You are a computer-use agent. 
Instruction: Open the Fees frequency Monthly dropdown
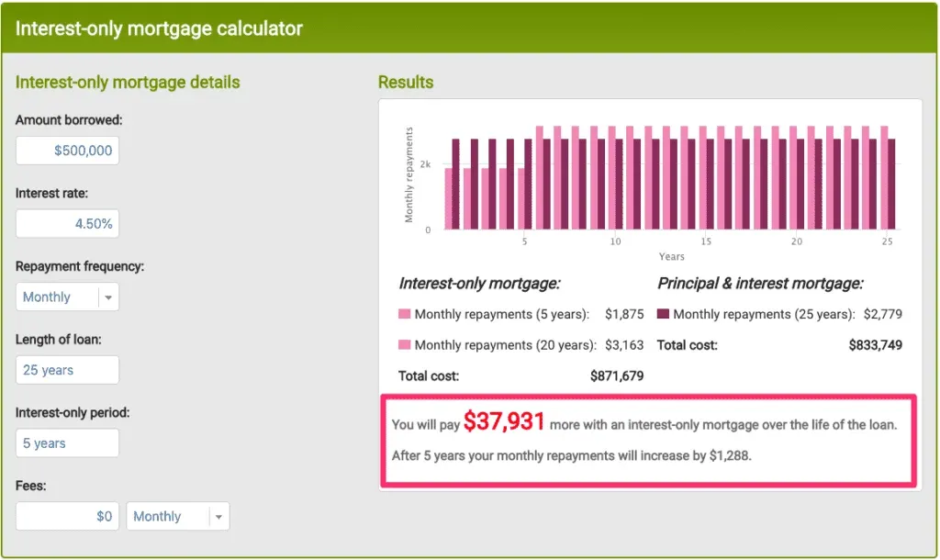click(177, 516)
